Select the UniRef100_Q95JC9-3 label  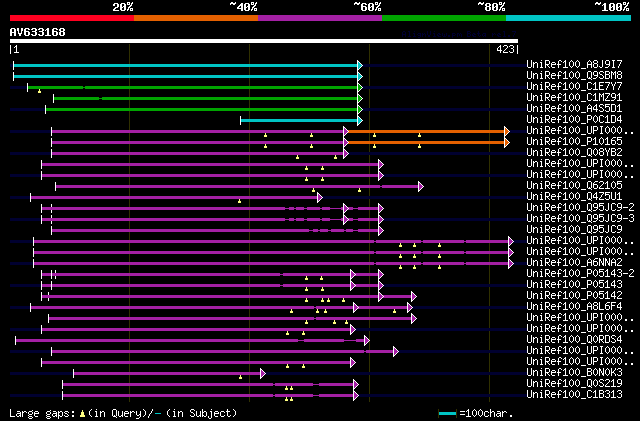coord(580,218)
